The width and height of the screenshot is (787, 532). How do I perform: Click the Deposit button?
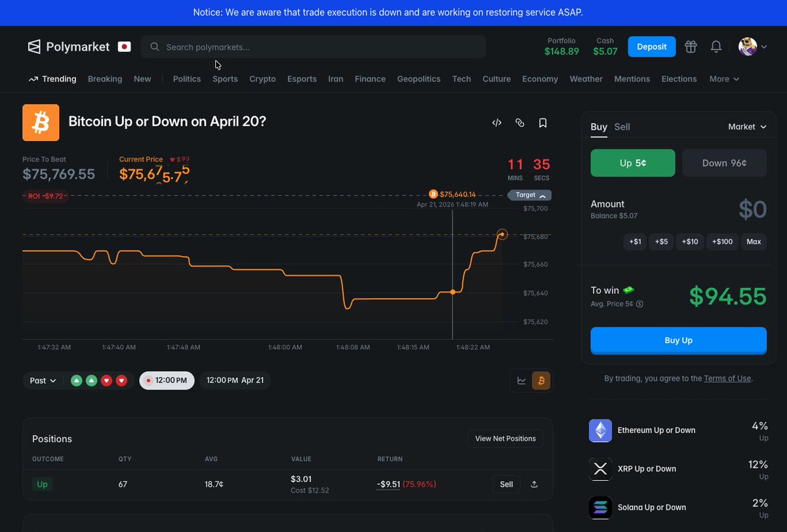pos(652,47)
